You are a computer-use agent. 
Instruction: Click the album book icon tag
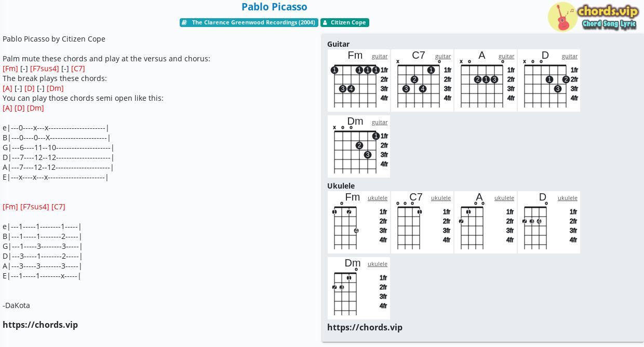185,22
